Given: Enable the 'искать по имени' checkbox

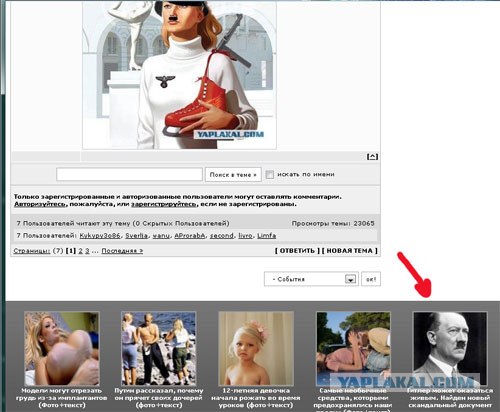Looking at the screenshot, I should [270, 174].
